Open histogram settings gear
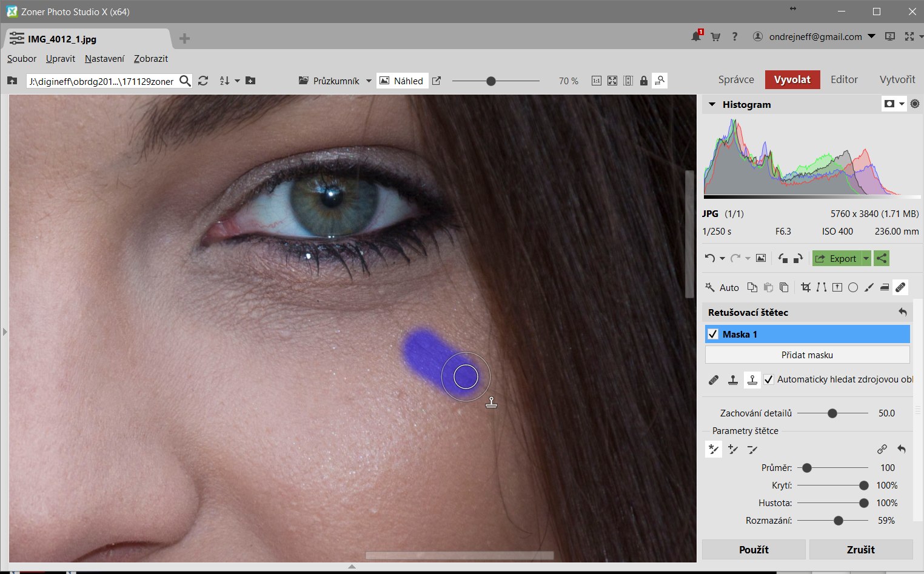 pos(915,104)
